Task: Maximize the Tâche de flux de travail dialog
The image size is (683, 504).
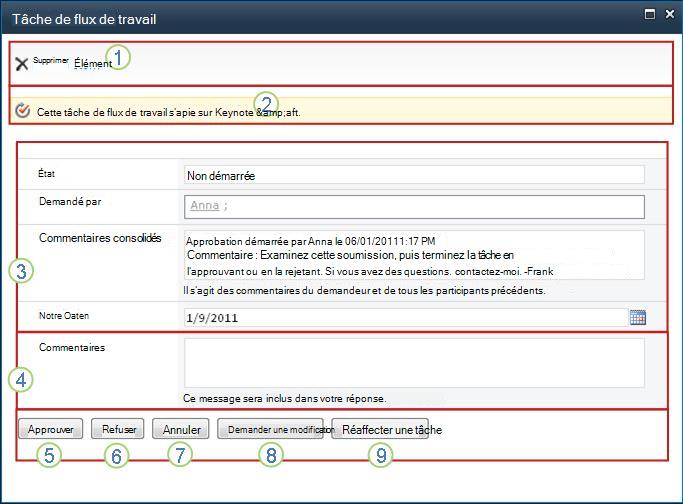Action: coord(649,14)
